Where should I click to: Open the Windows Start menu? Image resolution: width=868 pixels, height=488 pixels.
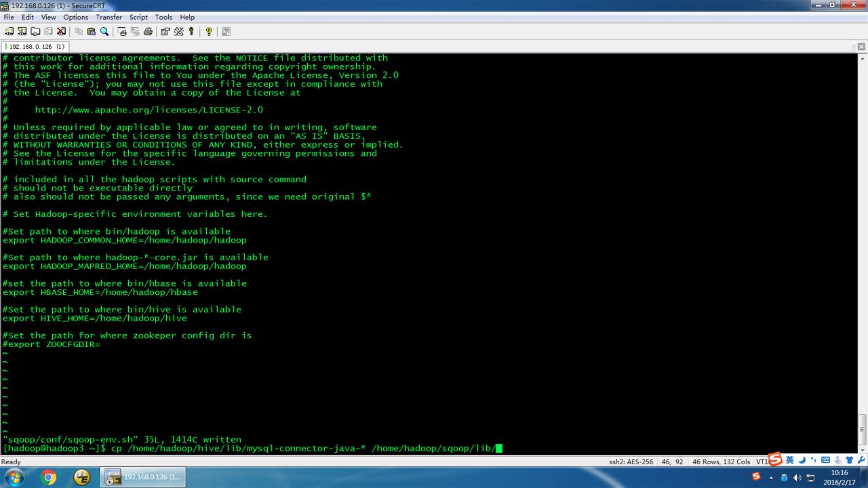(x=14, y=477)
